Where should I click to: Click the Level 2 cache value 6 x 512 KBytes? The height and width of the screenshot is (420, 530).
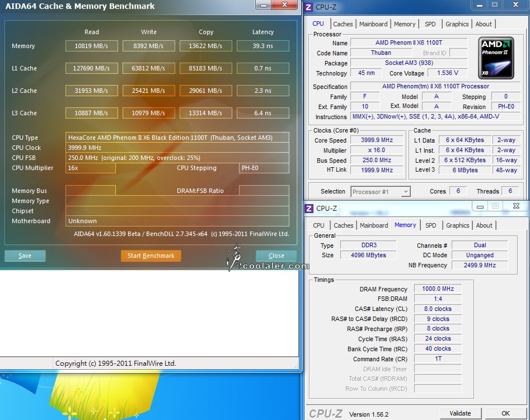pos(465,160)
